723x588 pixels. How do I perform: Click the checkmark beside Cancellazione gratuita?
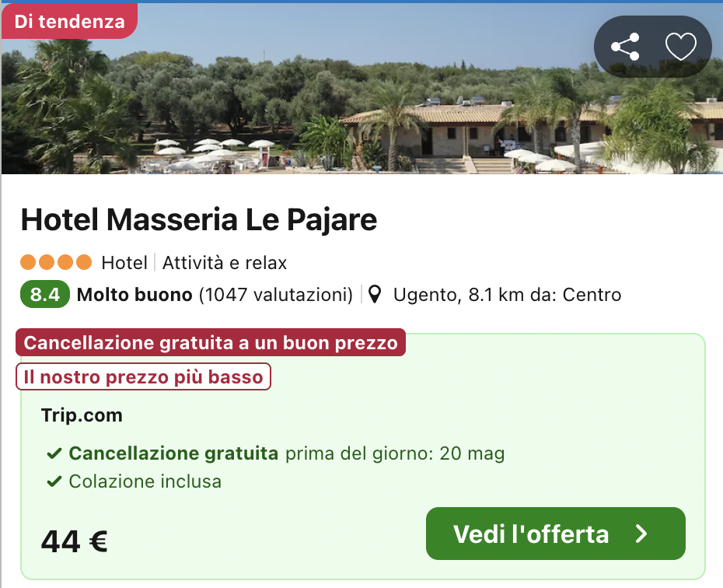pyautogui.click(x=54, y=453)
